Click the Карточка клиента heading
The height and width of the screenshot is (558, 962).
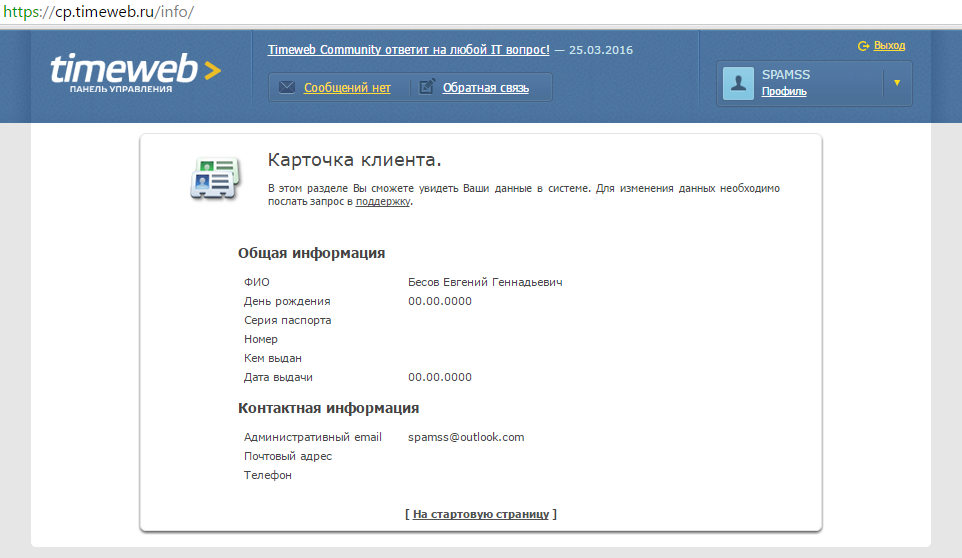pyautogui.click(x=354, y=160)
